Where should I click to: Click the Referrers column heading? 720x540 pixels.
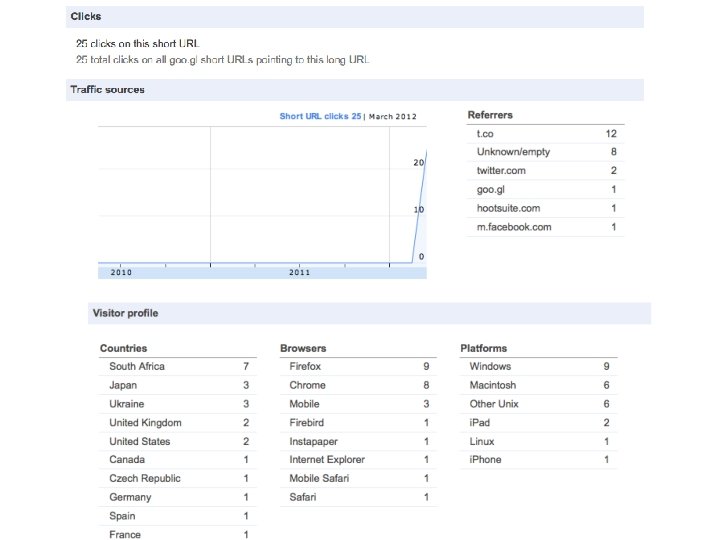[x=490, y=115]
